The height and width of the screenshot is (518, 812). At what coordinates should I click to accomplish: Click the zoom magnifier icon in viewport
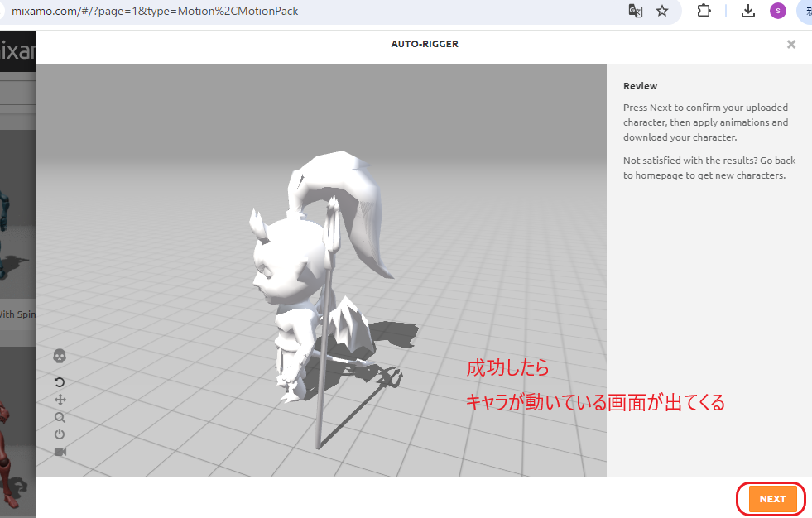tap(60, 417)
